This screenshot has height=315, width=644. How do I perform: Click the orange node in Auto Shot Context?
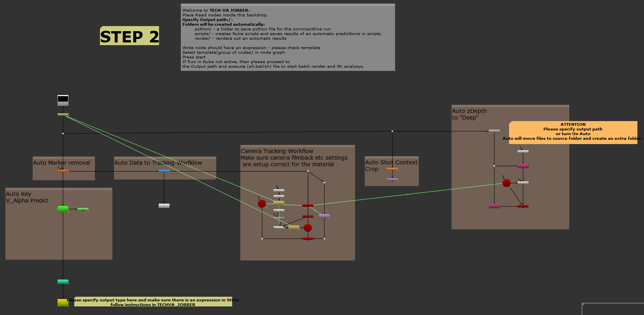[x=392, y=169]
